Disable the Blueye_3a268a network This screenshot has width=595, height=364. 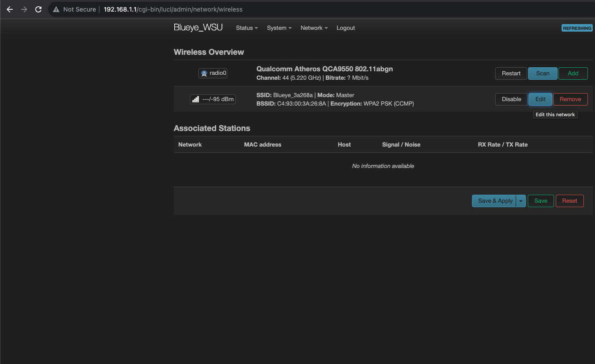click(x=512, y=99)
